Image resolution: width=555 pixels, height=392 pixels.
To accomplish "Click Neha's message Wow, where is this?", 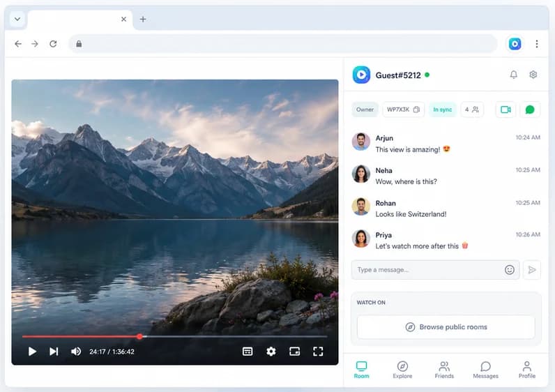I will pyautogui.click(x=406, y=181).
